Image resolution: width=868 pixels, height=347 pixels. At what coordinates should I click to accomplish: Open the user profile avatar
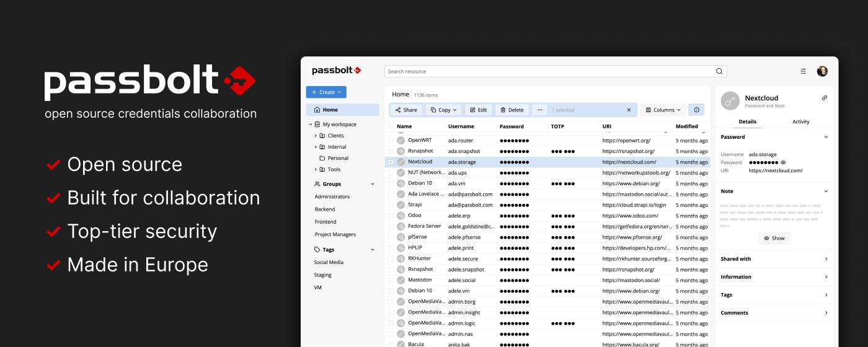[822, 71]
